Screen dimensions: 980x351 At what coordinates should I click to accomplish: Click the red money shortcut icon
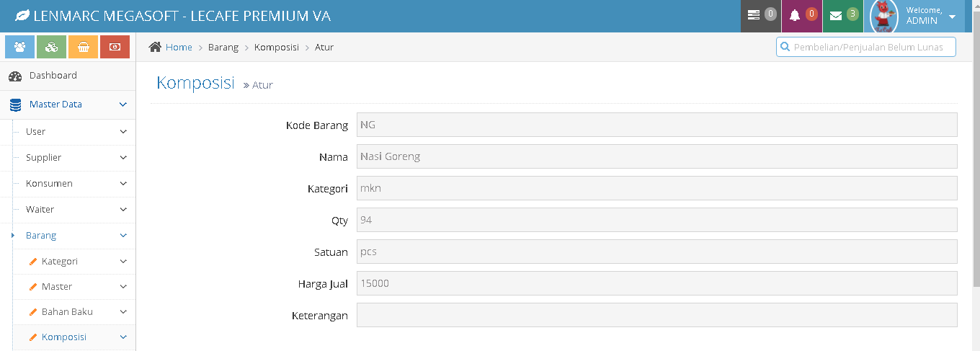[x=115, y=47]
